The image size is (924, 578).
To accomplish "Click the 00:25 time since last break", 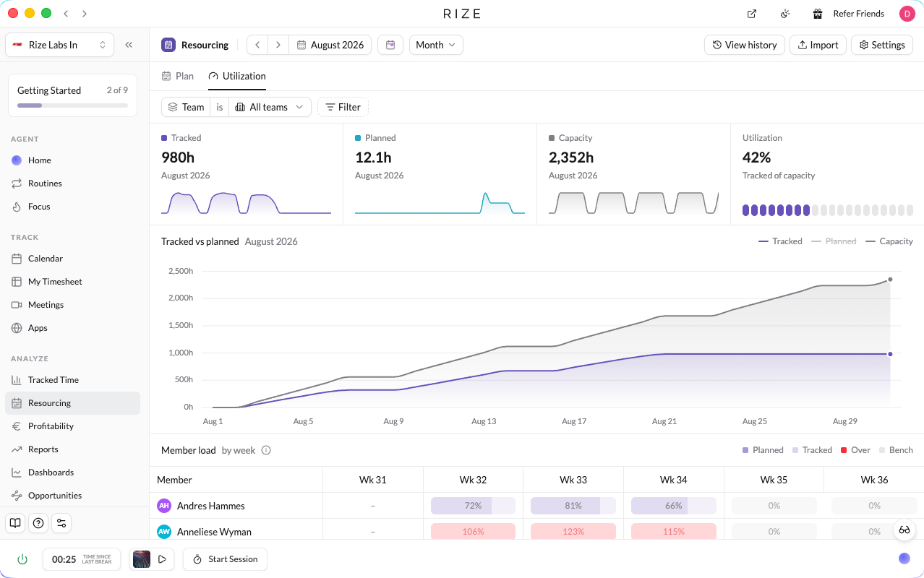I will pos(81,559).
